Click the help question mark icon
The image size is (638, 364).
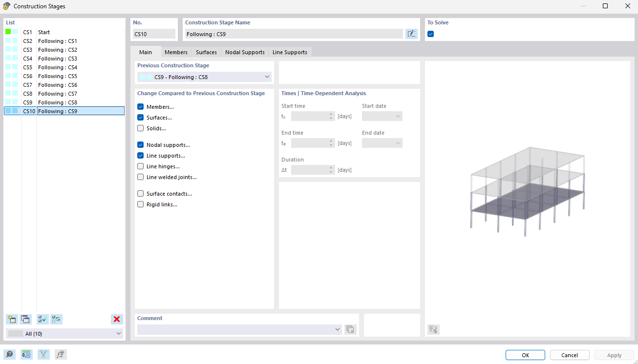coord(9,354)
